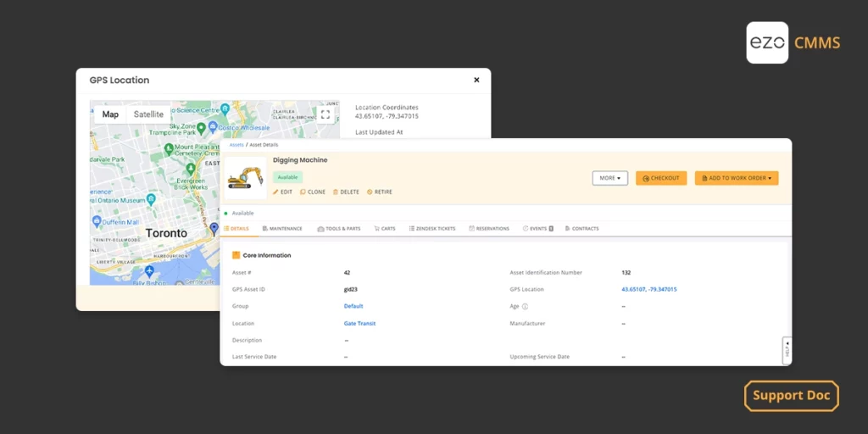The width and height of the screenshot is (868, 434).
Task: Click the Toronto label on map
Action: 166,233
